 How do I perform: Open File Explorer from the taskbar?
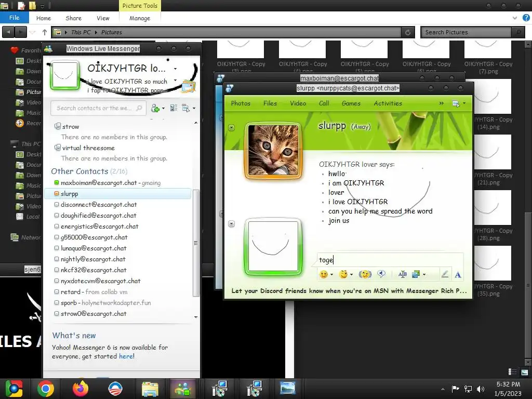tap(150, 389)
